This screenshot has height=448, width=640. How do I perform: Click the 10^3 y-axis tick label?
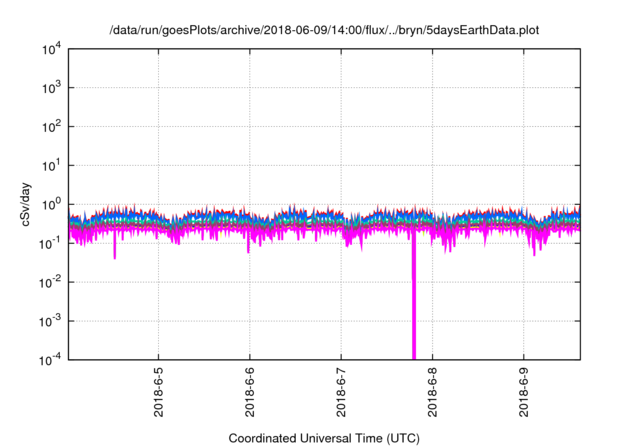click(x=52, y=88)
